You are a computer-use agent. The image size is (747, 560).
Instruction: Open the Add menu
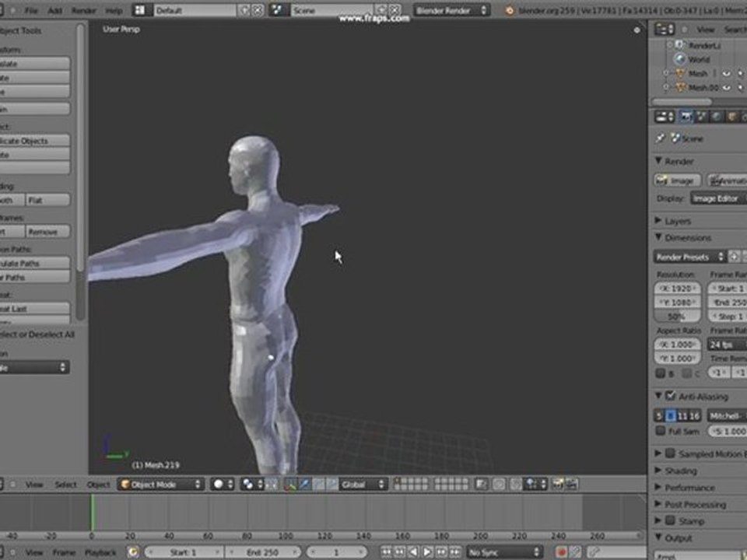[54, 10]
